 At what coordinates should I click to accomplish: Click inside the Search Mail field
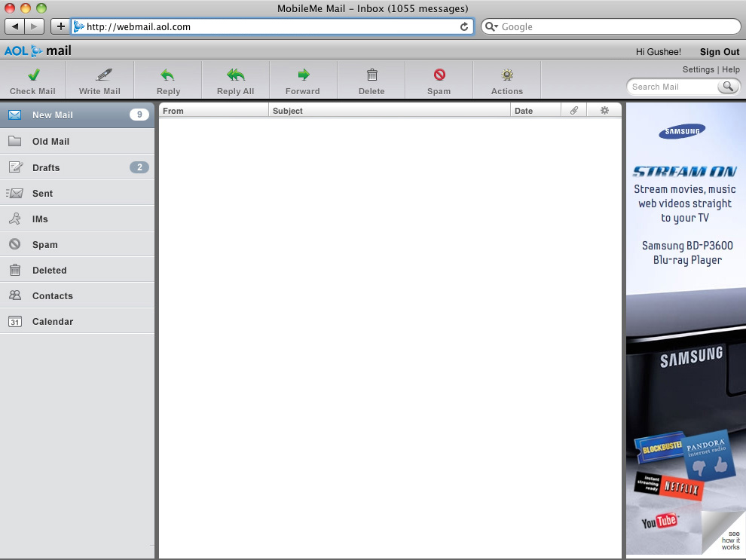[673, 87]
